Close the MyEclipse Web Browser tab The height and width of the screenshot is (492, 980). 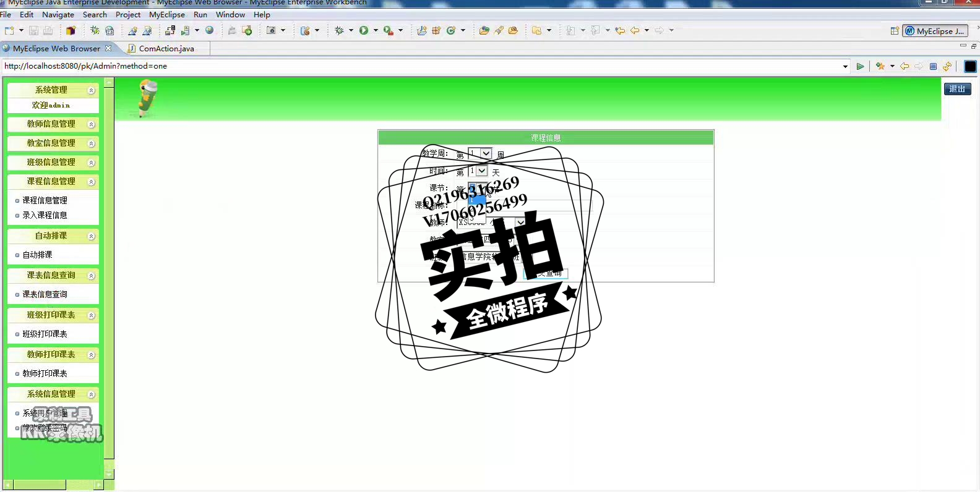pyautogui.click(x=108, y=48)
